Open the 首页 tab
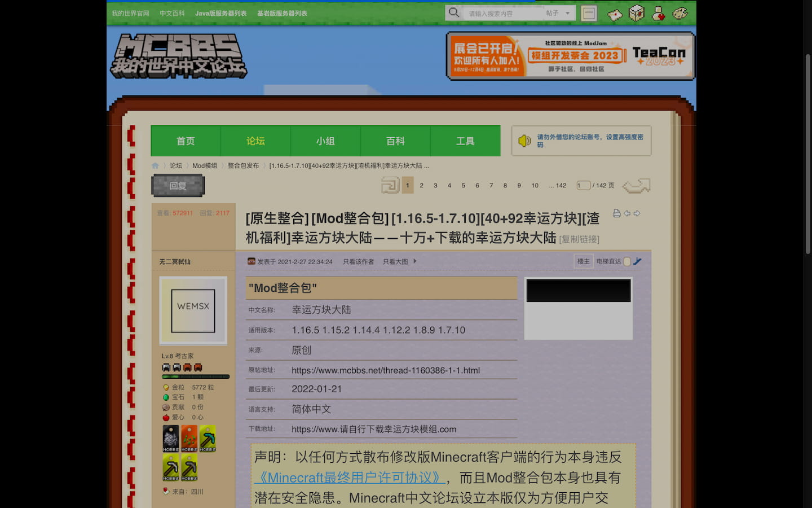812x508 pixels. [x=186, y=141]
